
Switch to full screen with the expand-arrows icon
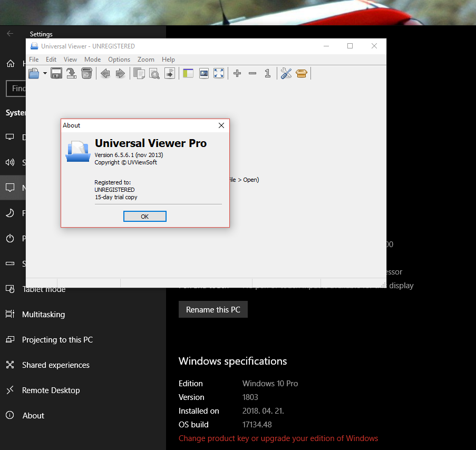(x=219, y=73)
